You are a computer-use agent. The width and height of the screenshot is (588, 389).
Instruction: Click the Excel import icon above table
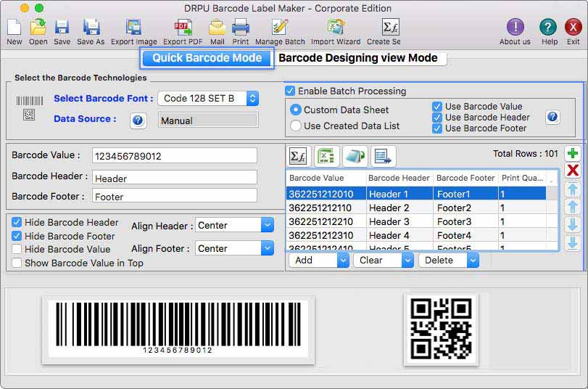(326, 156)
